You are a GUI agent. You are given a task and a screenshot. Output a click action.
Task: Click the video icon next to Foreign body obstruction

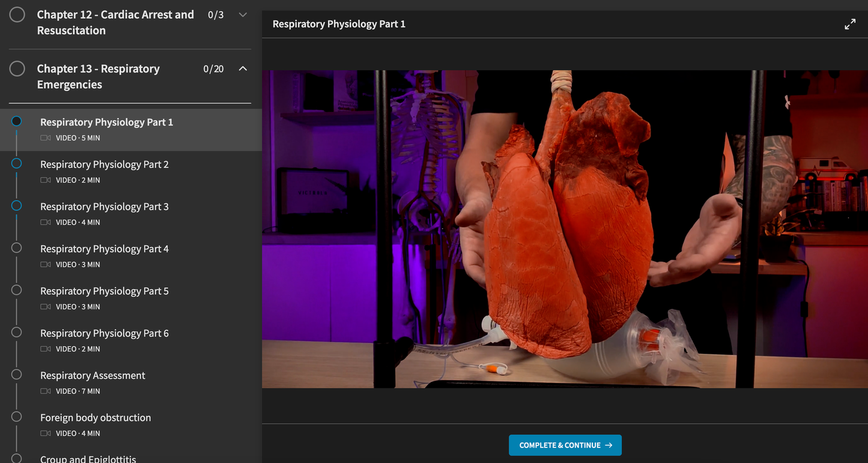click(44, 433)
